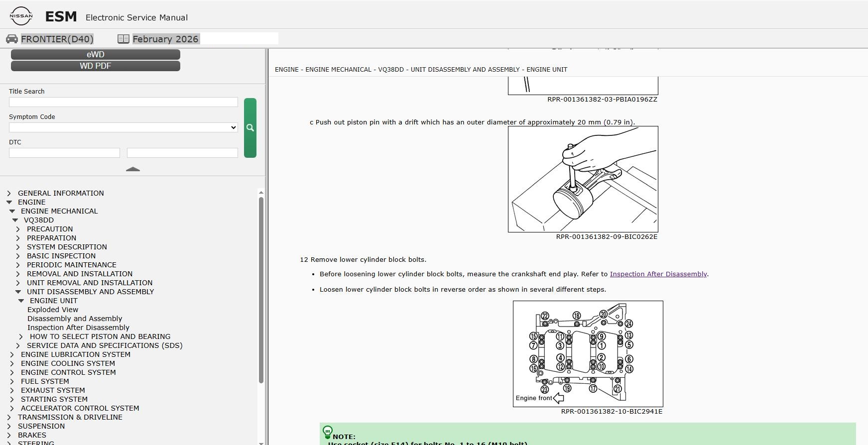Open the eWD button

pyautogui.click(x=96, y=54)
